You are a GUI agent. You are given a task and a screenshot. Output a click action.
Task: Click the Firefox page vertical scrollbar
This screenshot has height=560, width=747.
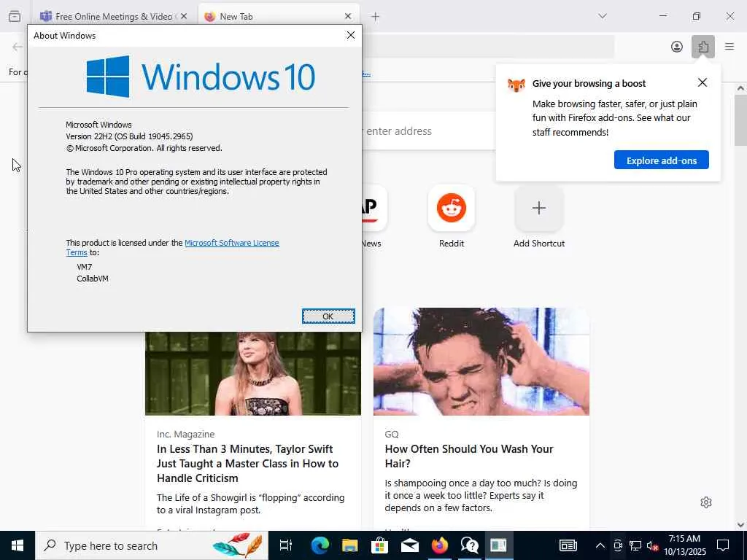(x=740, y=122)
